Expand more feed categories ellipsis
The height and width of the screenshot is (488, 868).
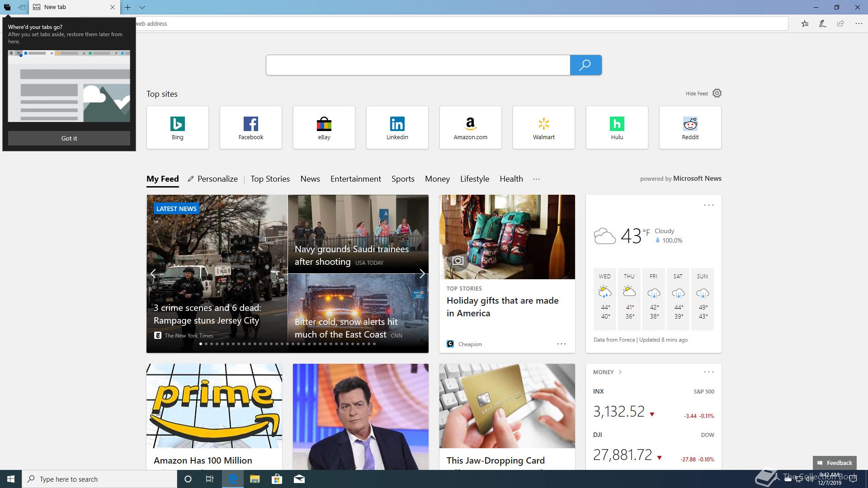click(x=536, y=179)
